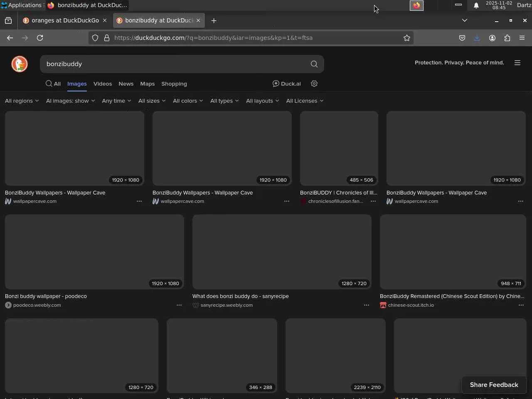Expand the All colors filter
532x399 pixels.
[188, 101]
